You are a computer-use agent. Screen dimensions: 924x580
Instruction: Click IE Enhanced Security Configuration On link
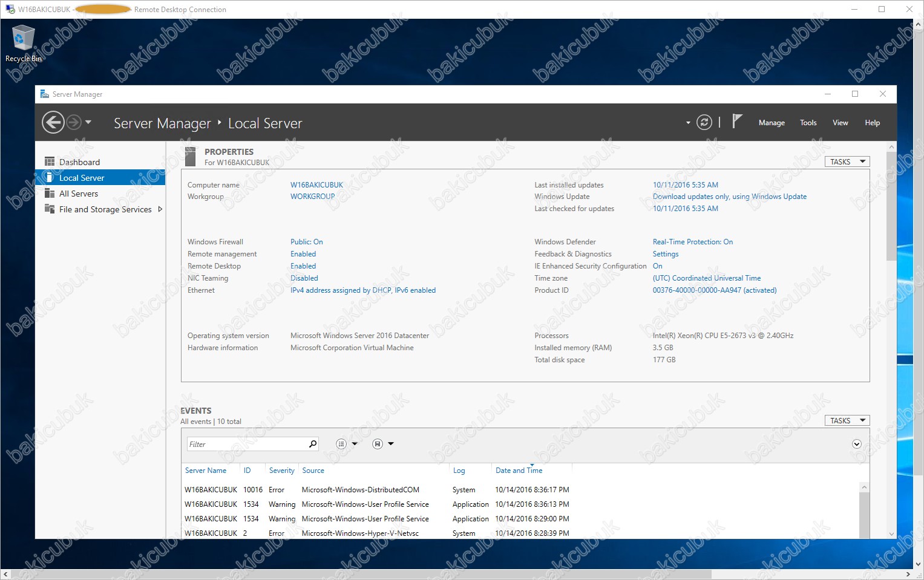point(658,266)
